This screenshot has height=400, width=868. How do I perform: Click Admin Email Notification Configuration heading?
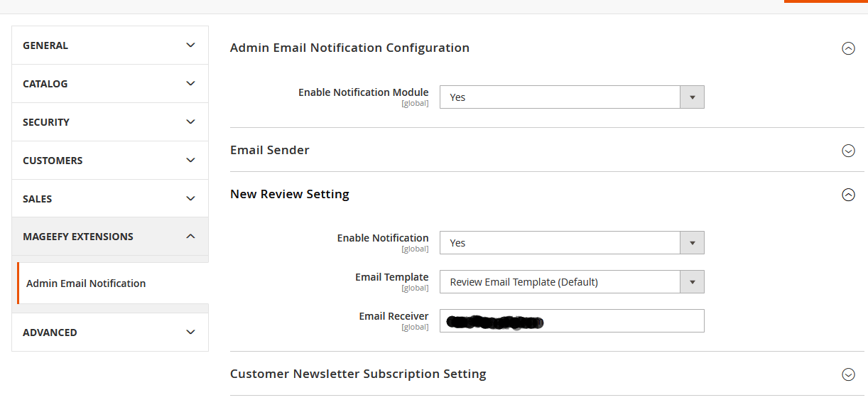[349, 48]
